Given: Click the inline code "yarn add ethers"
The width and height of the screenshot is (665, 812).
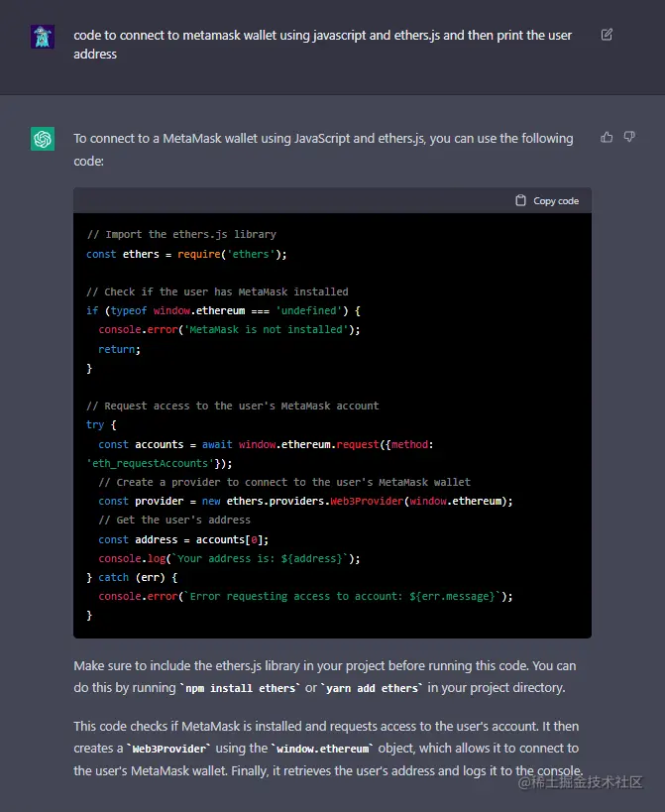Looking at the screenshot, I should click(372, 688).
